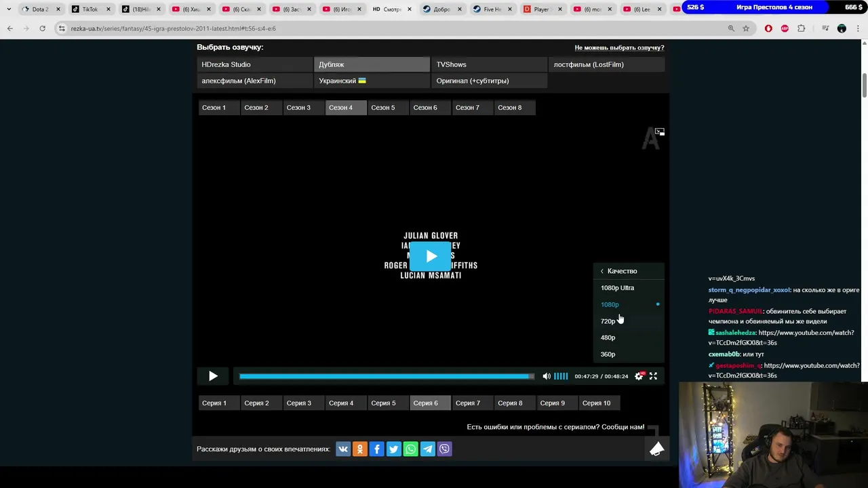Choose 720p video quality
The image size is (868, 488).
(x=629, y=321)
